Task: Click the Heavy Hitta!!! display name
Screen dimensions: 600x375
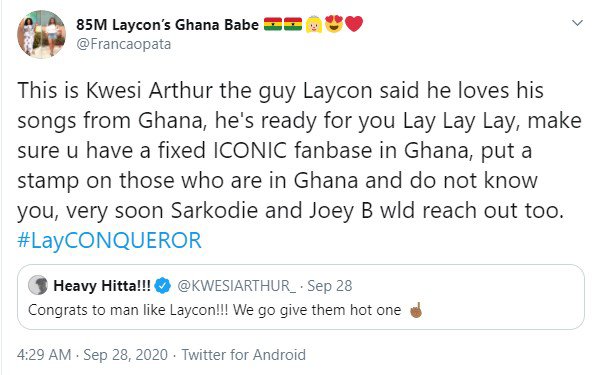Action: point(102,286)
